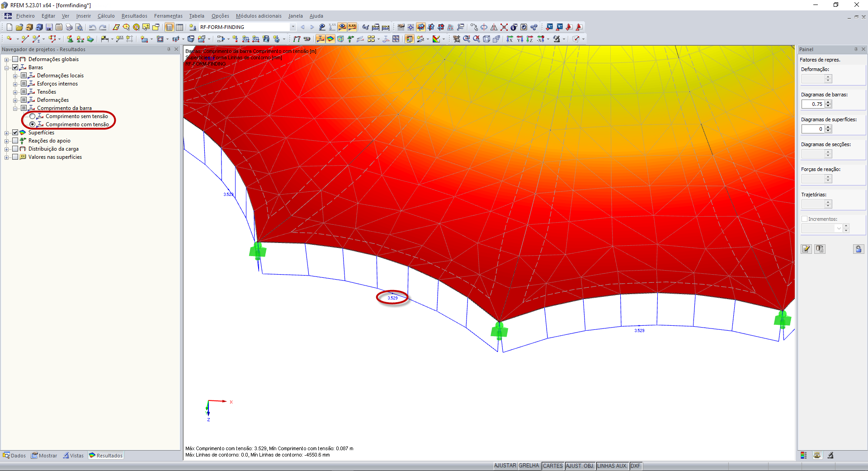Zoom window with the magnifier icon
Screen dimensions: 868x471
click(467, 39)
